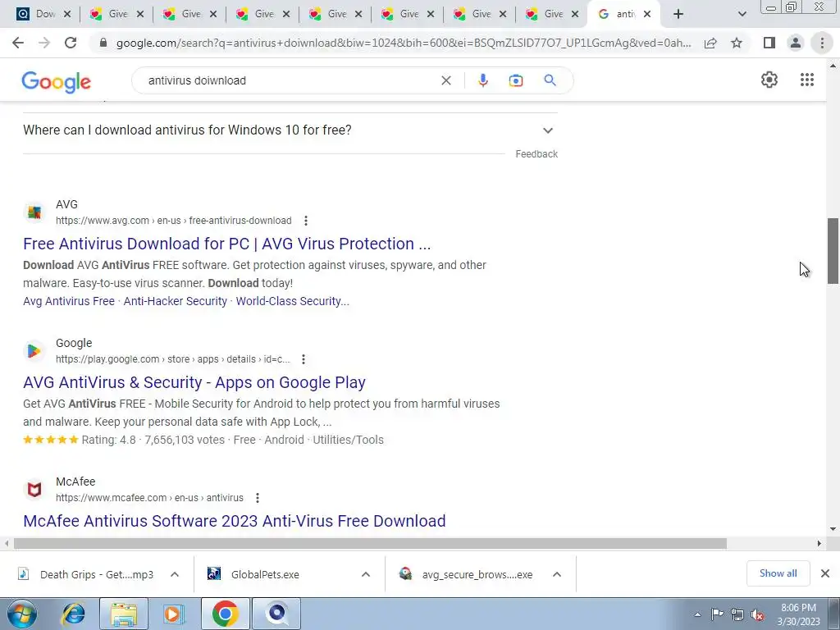Click the horizontal scrollbar thumb
This screenshot has width=840, height=630.
coord(370,543)
